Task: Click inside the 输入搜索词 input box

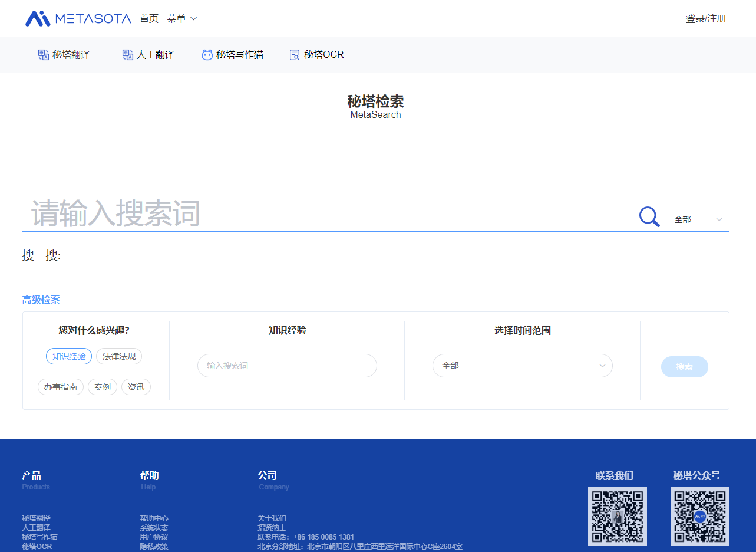Action: (287, 366)
